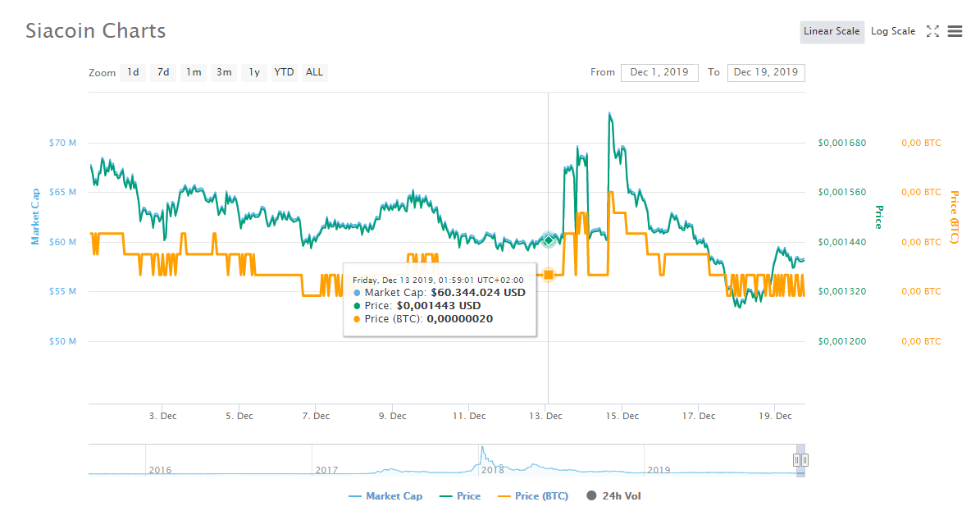Click the 3. Dec x-axis label
The width and height of the screenshot is (980, 511).
pos(162,416)
